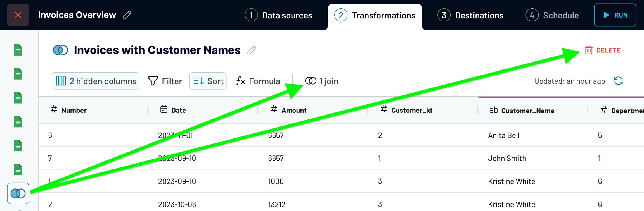
Task: Click the Customer_Name column header
Action: [527, 111]
